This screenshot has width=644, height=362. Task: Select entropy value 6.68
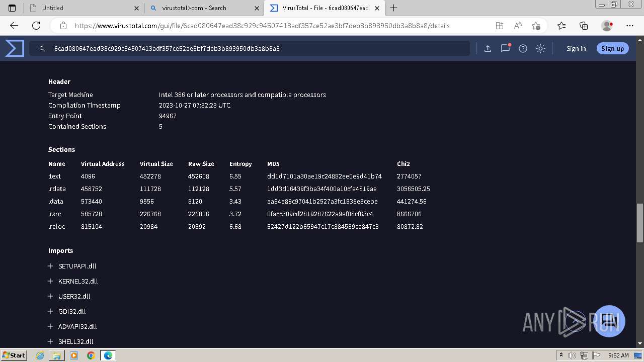(235, 227)
